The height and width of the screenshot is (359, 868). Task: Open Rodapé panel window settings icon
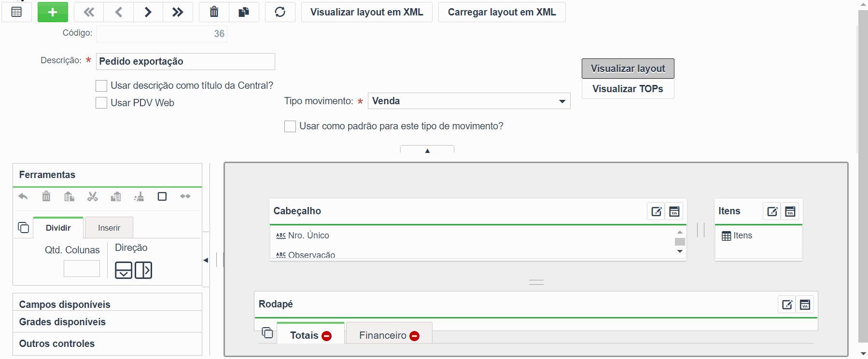pyautogui.click(x=805, y=304)
